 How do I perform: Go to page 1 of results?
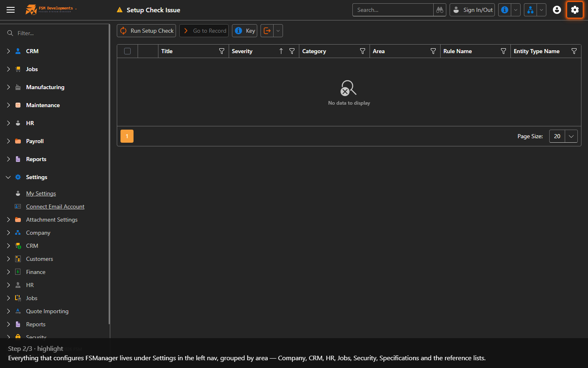tap(127, 136)
